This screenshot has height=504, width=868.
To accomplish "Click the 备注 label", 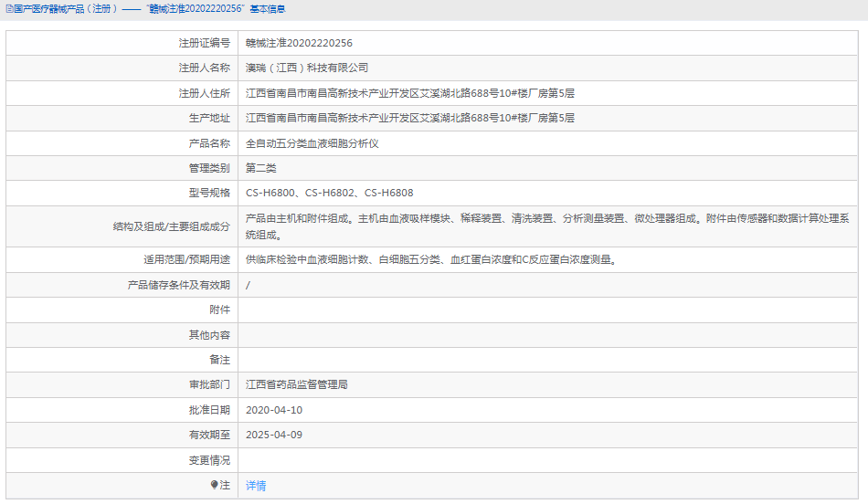I will click(219, 360).
